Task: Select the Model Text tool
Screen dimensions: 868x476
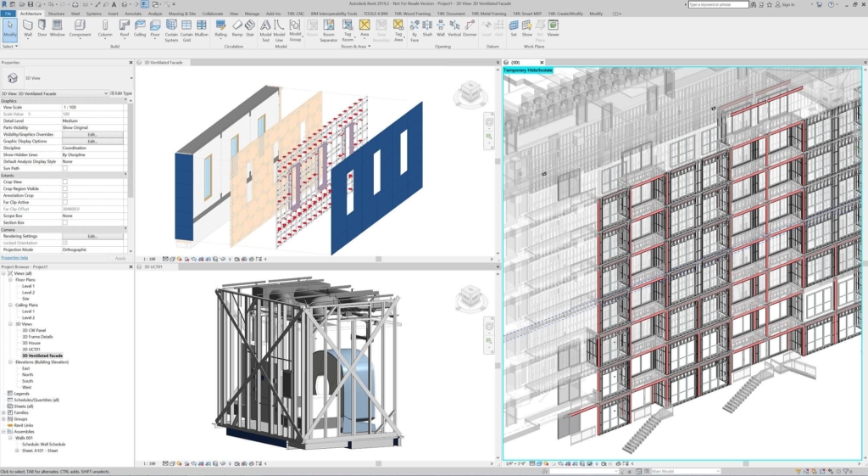Action: click(x=265, y=31)
